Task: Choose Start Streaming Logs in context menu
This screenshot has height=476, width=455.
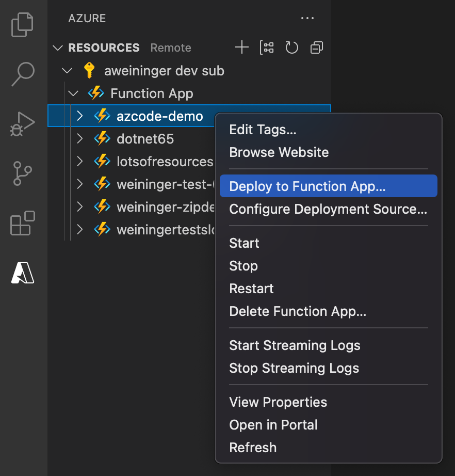Action: click(295, 345)
